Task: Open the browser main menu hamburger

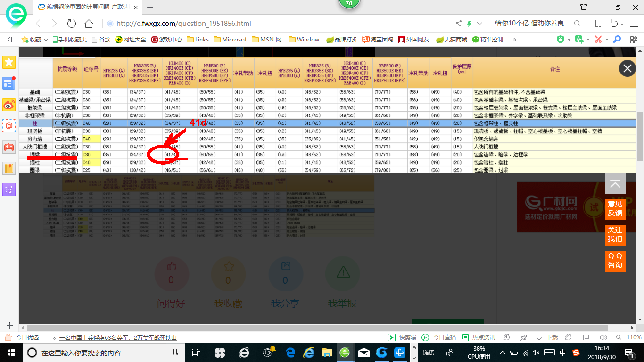Action: pyautogui.click(x=634, y=24)
